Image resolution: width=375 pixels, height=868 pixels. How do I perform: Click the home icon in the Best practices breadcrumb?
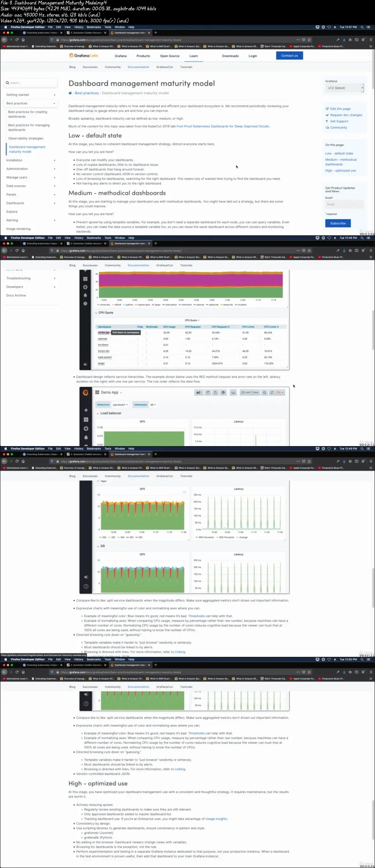click(x=70, y=93)
